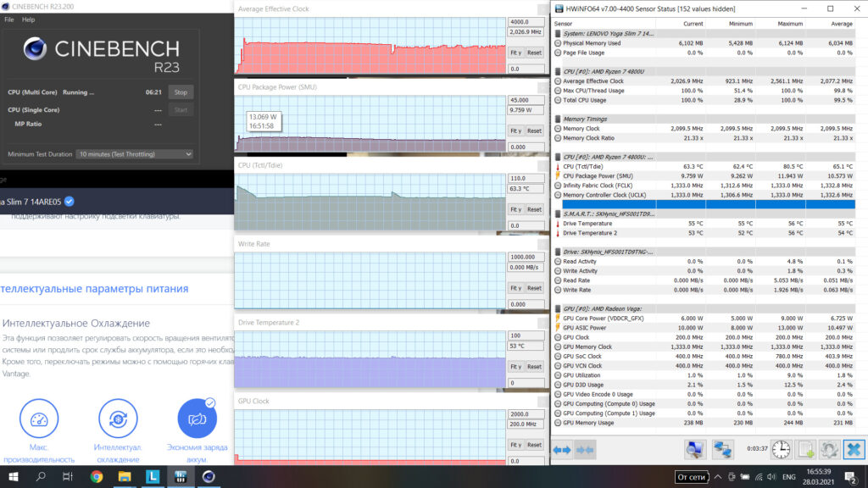Reset the CPU (Tctl/Tdie) graph
The image size is (868, 488).
(534, 209)
